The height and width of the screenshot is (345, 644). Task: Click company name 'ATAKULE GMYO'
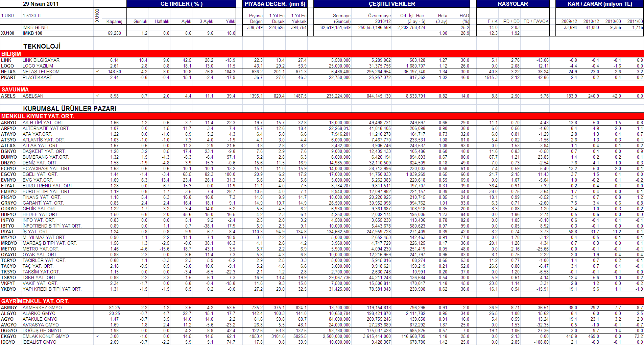(40, 319)
